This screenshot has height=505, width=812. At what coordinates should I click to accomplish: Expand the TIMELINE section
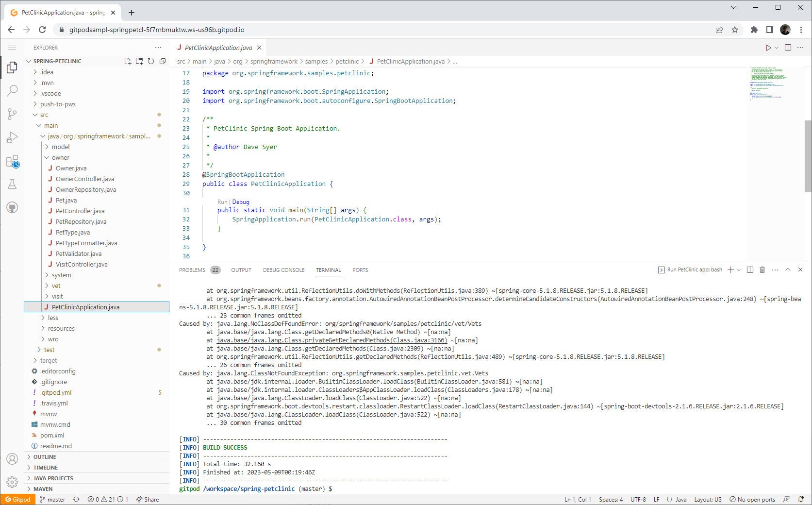97,468
